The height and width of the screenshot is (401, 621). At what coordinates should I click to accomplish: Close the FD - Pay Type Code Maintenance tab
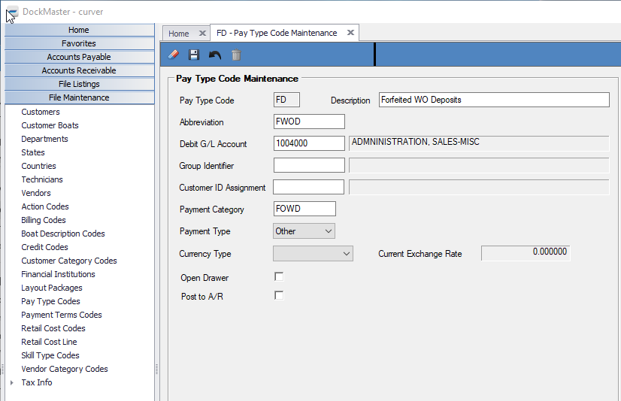tap(351, 33)
